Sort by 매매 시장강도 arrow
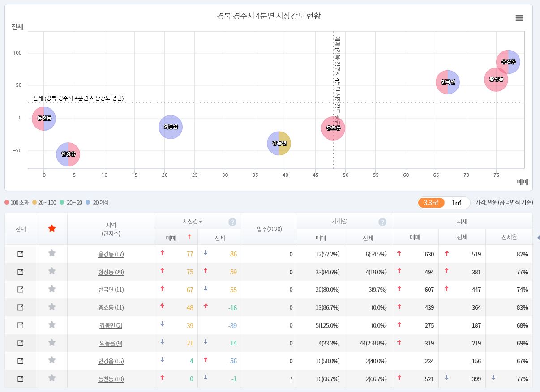Viewport: 540px width, 392px height. pyautogui.click(x=189, y=237)
